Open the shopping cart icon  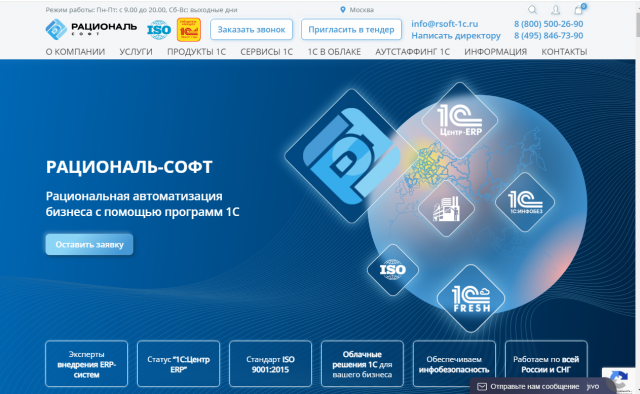[579, 9]
